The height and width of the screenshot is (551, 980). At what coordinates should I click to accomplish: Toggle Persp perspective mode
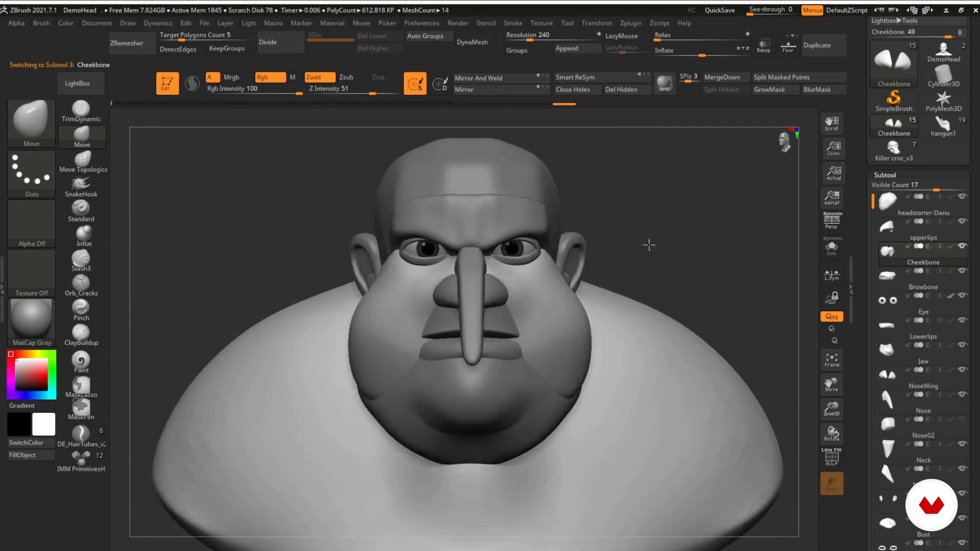click(x=832, y=220)
